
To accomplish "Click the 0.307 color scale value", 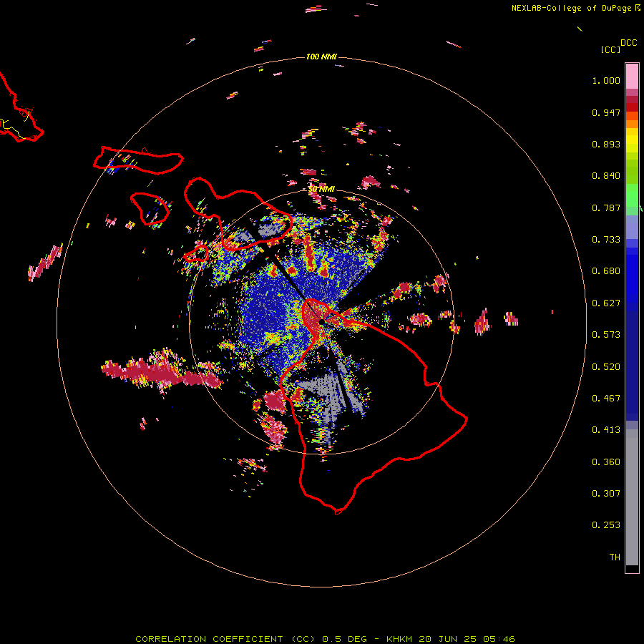I will (606, 494).
